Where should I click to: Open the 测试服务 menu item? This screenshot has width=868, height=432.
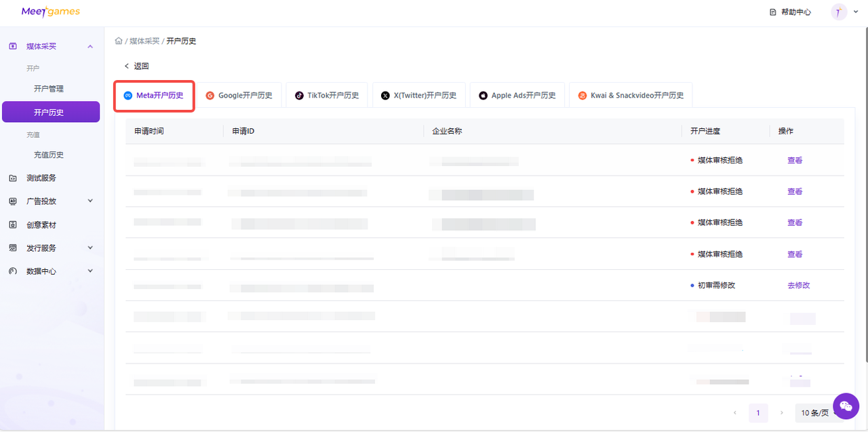click(41, 178)
